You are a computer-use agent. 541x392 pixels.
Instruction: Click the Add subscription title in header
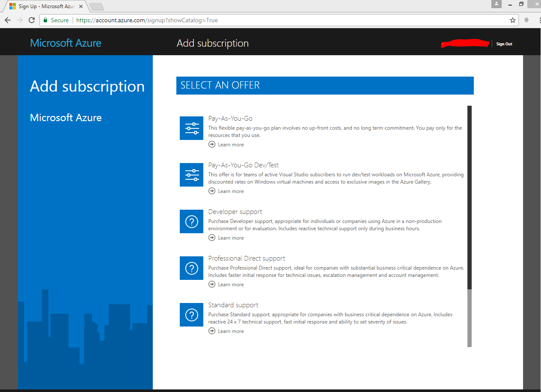tap(213, 43)
